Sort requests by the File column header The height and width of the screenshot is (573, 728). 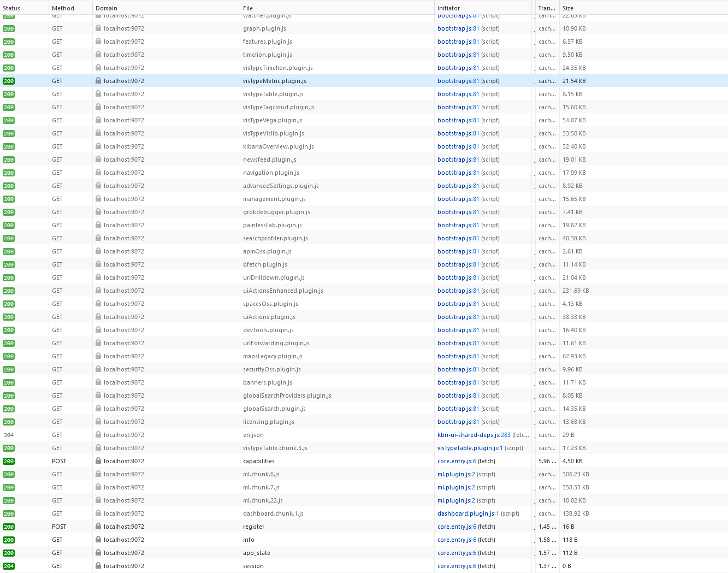click(337, 8)
